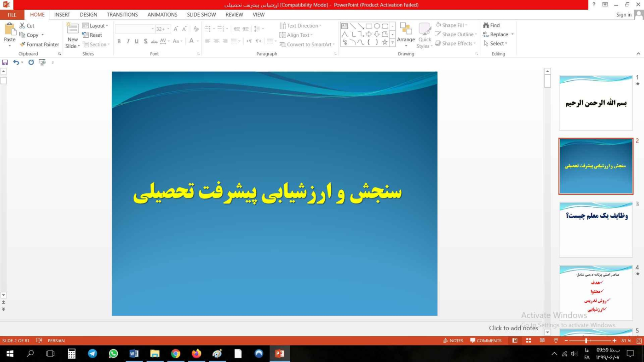Open Telegram from the taskbar

click(92, 353)
